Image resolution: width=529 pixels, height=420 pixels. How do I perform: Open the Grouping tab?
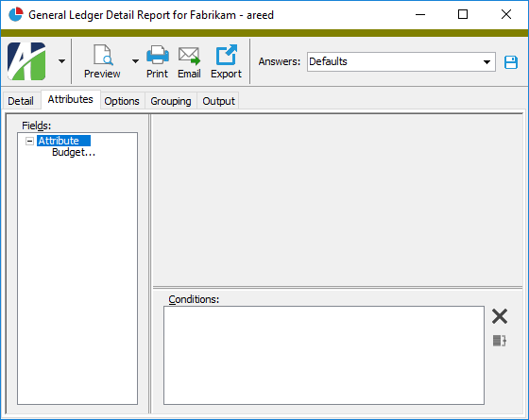[171, 101]
